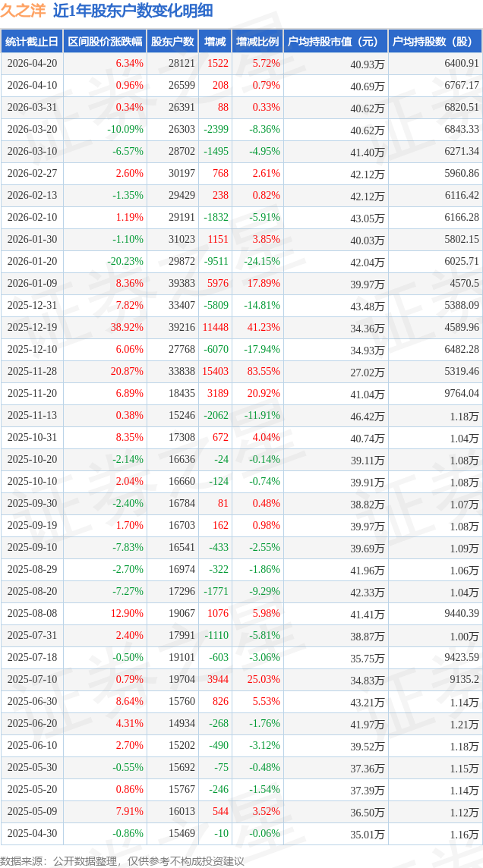Select the 83.55% change ratio cell
This screenshot has height=868, width=483.
click(264, 372)
